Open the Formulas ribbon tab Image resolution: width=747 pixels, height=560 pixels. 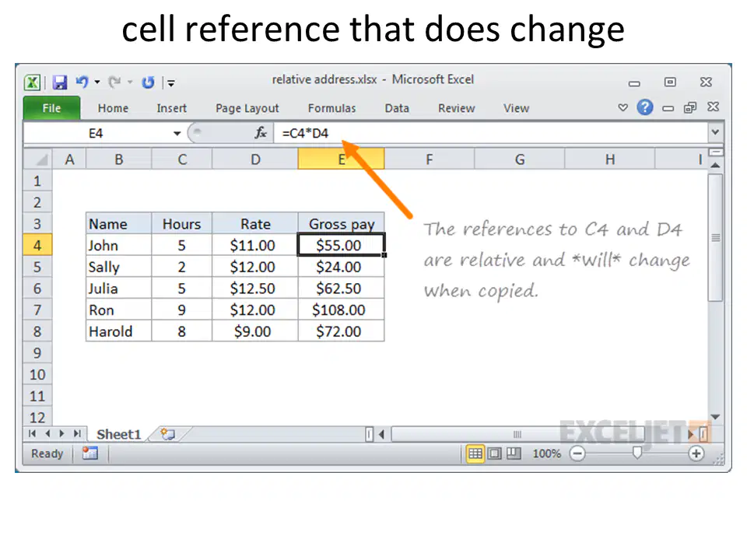point(331,109)
